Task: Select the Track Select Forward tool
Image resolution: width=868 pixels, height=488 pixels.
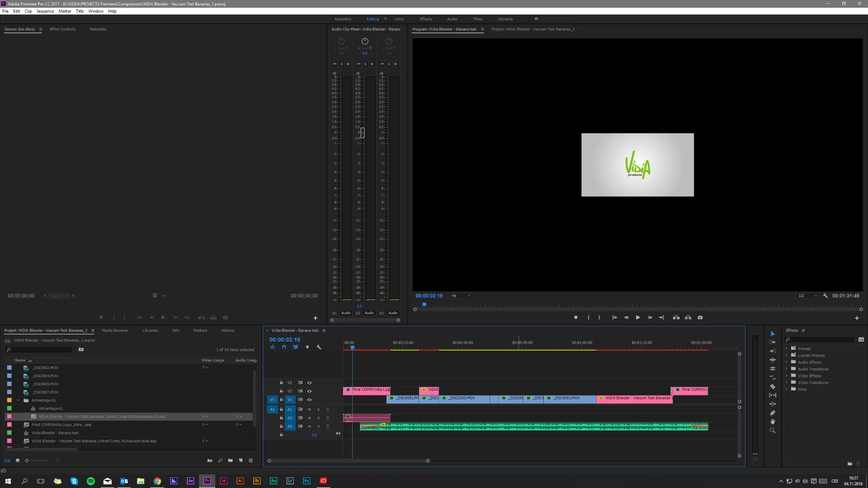Action: 773,342
